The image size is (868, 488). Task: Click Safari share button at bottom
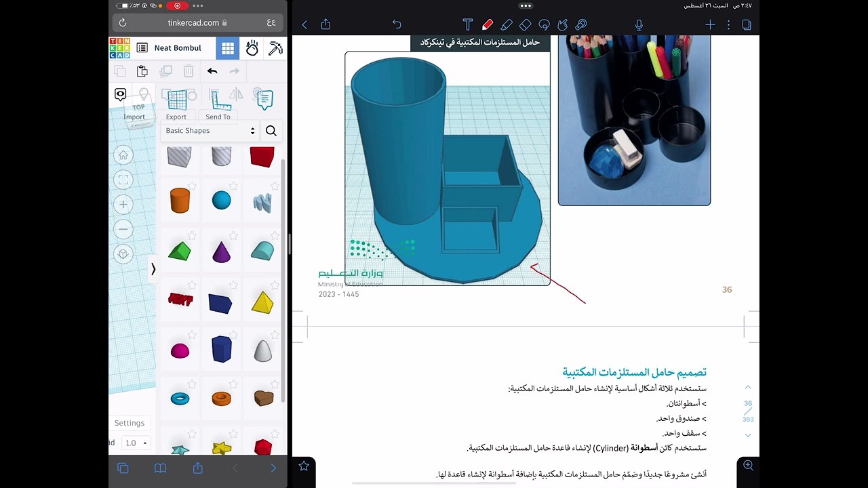pos(198,468)
